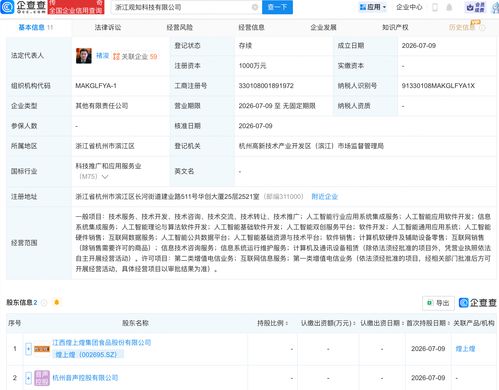Click the yellow bell icon beside 股东信息
Viewport: 499px width, 390px height.
tap(57, 302)
